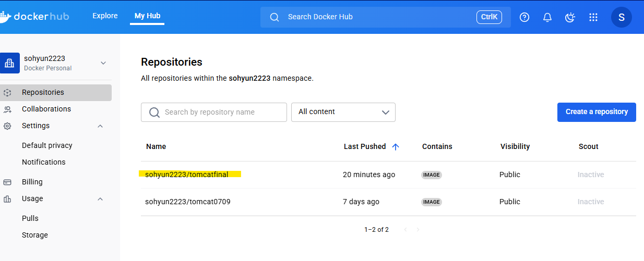Screen dimensions: 644x261
Task: Click 20 minutes ago cell
Action: (369, 175)
